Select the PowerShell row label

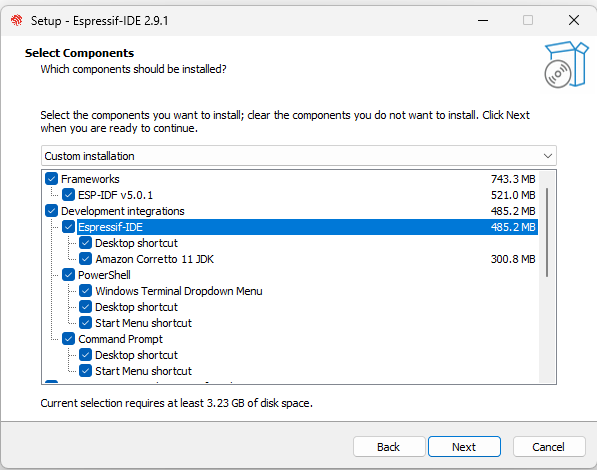click(104, 275)
